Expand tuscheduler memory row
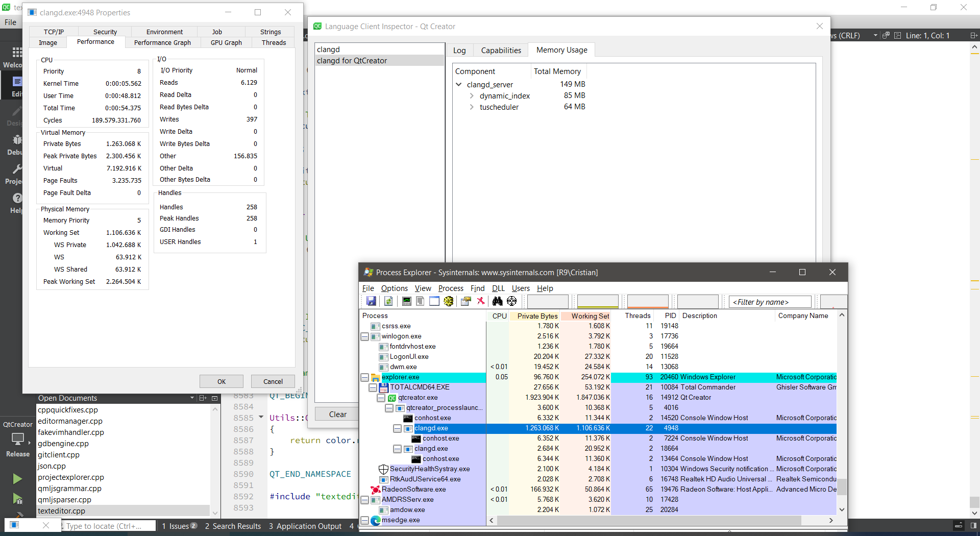The image size is (980, 536). 472,107
